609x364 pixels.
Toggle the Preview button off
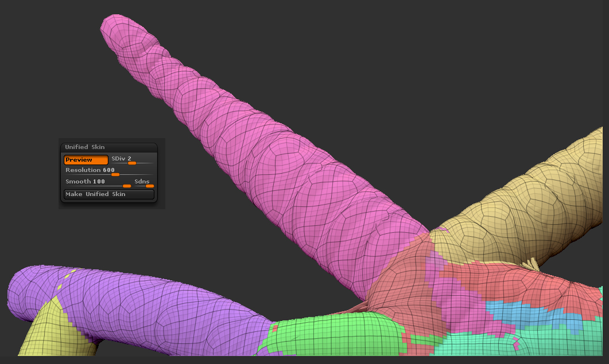click(86, 160)
